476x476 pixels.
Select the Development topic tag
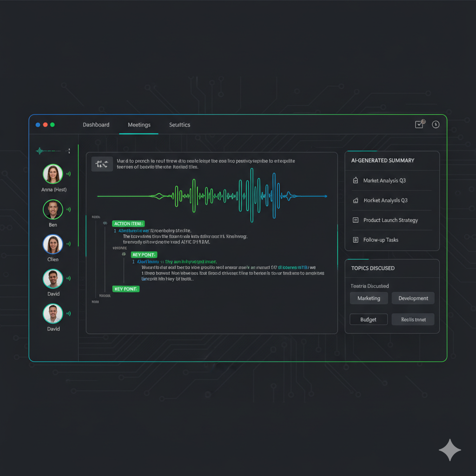pyautogui.click(x=413, y=298)
